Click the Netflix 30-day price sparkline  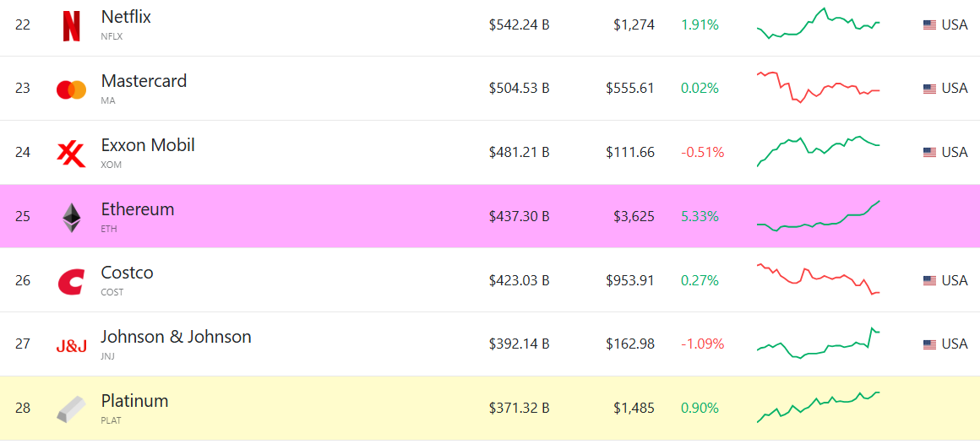(x=818, y=24)
